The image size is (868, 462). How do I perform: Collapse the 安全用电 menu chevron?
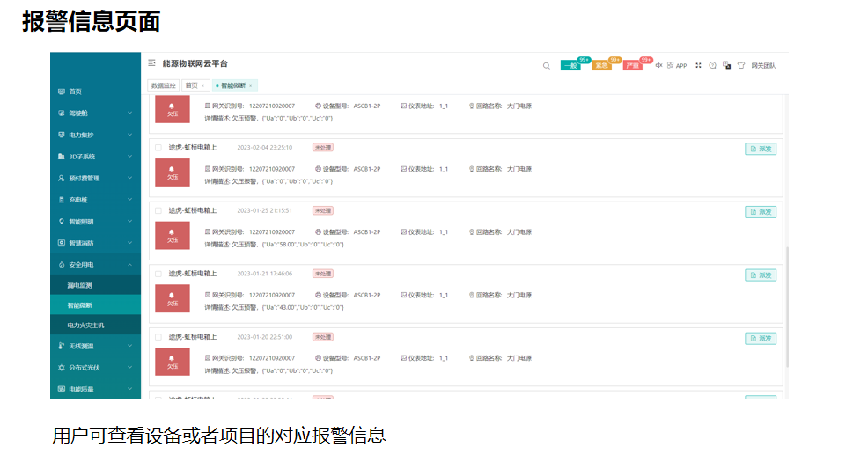pos(129,265)
